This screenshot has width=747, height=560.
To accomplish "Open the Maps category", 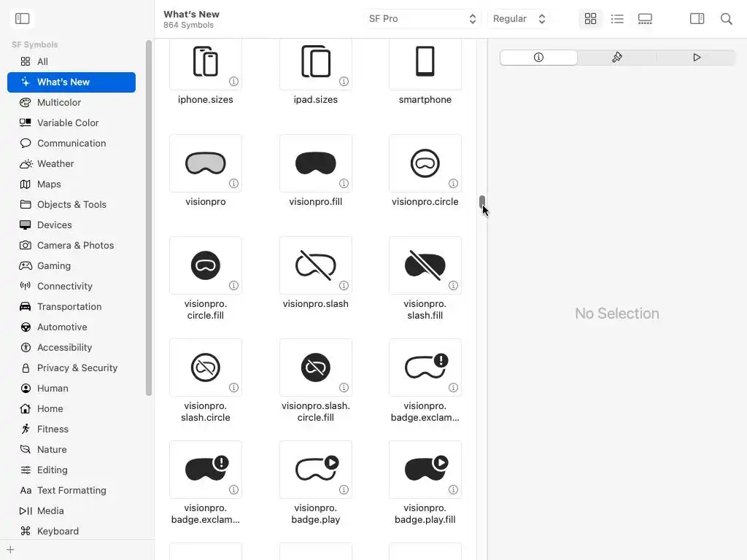I will (x=71, y=184).
